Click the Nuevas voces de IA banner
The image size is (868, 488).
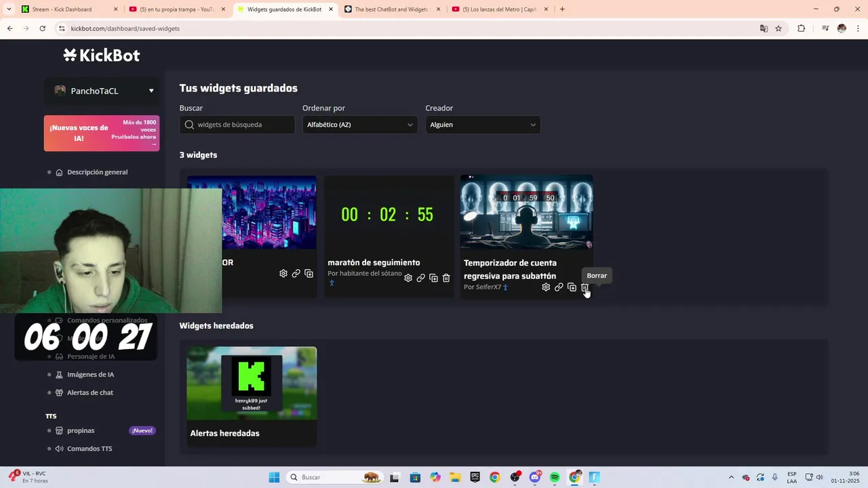click(x=102, y=133)
